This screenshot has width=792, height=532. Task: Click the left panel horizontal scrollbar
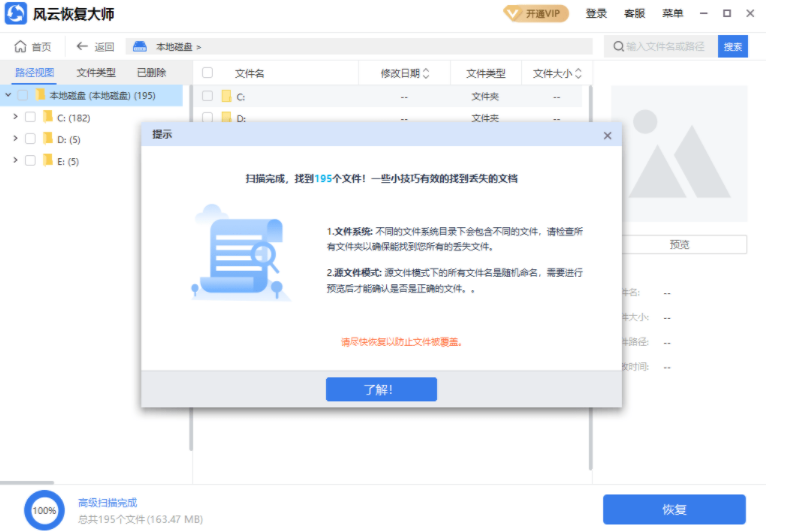27,482
